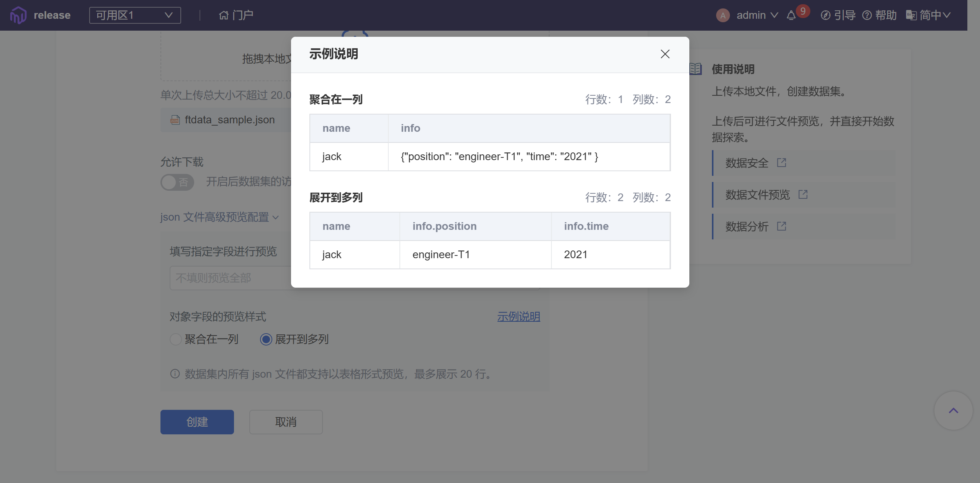The height and width of the screenshot is (483, 980).
Task: Open the 可用区1 zone dropdown
Action: point(135,15)
